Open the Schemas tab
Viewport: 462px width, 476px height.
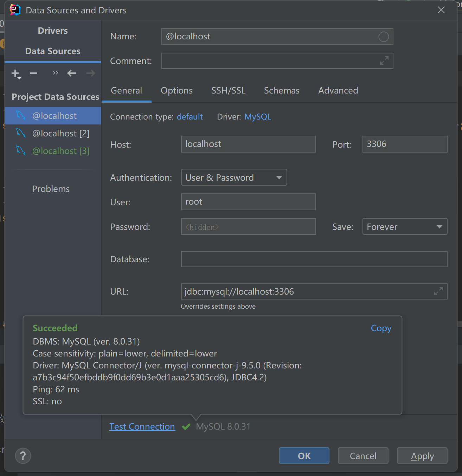282,91
